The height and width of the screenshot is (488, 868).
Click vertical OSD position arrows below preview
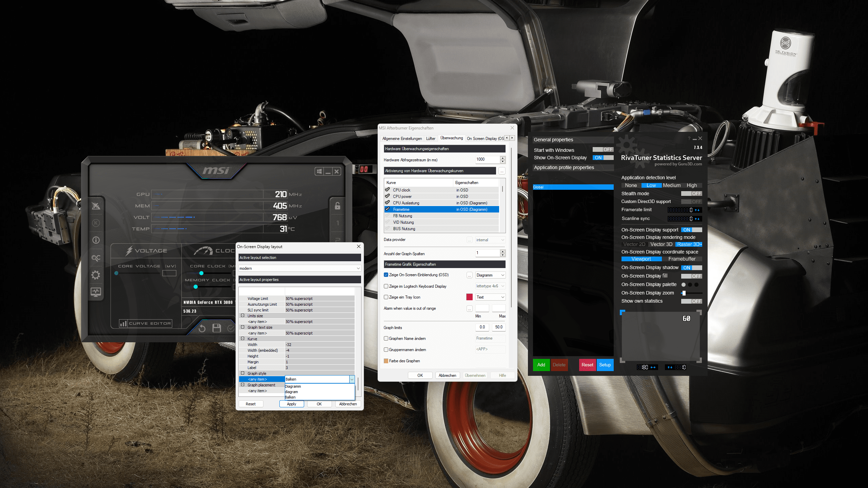click(670, 367)
